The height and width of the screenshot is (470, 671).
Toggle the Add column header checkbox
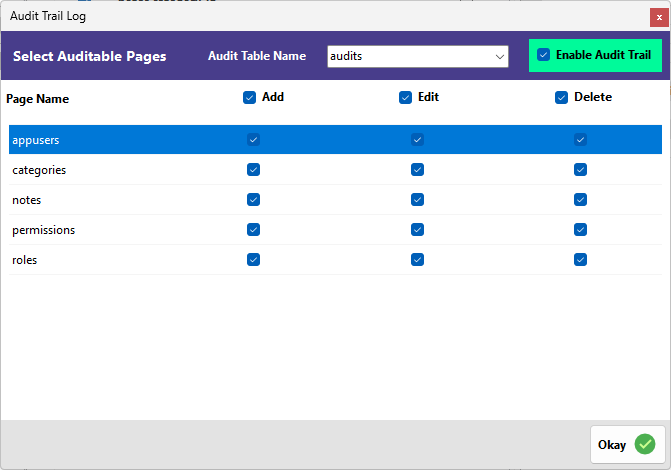tap(249, 98)
